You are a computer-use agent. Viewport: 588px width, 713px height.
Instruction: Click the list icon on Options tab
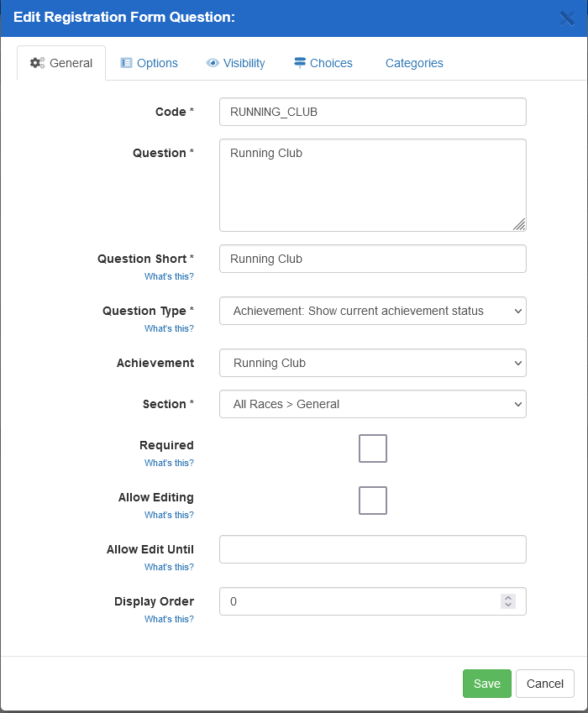pos(127,63)
